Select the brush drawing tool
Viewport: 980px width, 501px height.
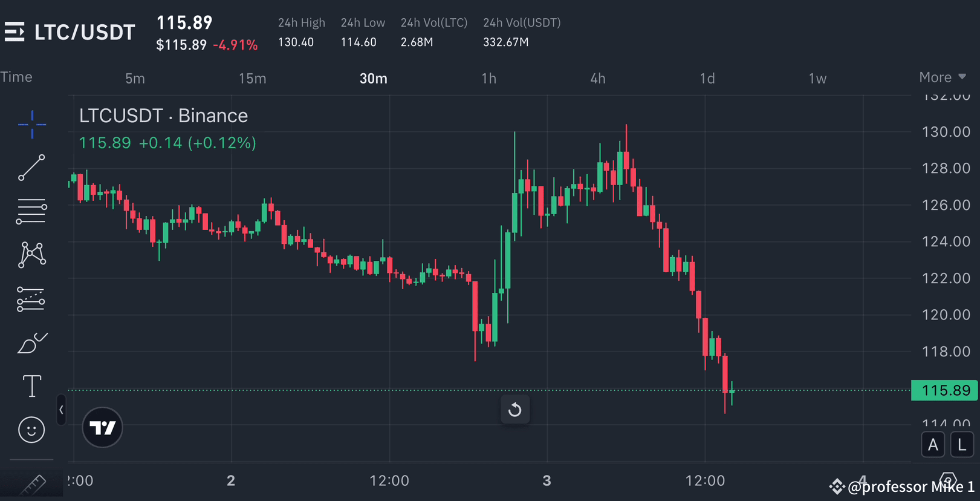[31, 342]
